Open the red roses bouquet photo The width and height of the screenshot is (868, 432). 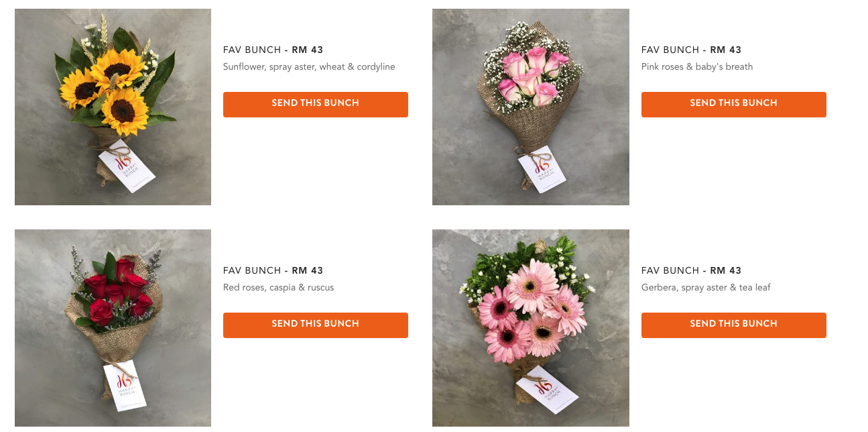click(x=113, y=328)
